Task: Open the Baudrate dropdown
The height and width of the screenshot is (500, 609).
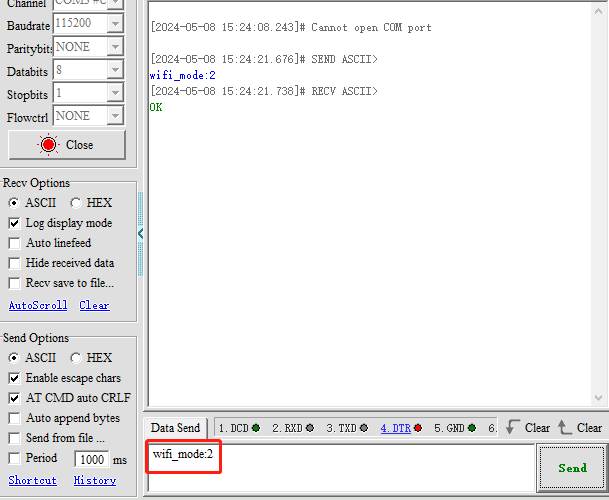Action: 115,24
